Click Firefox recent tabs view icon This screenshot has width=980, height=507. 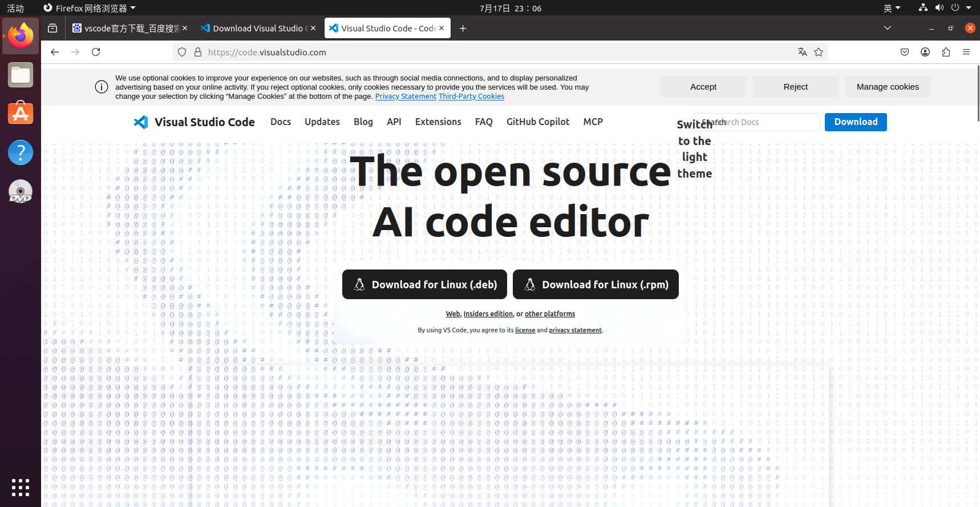52,28
